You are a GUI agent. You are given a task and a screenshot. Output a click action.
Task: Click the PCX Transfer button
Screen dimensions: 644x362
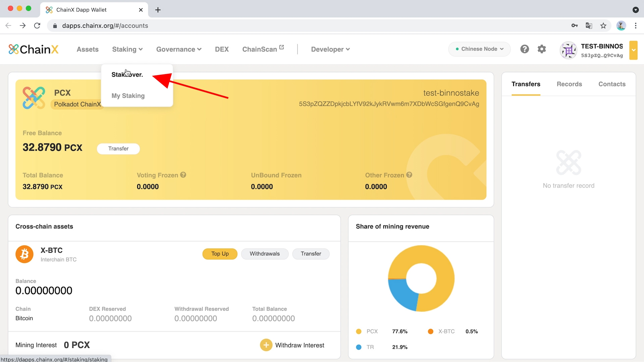point(118,148)
